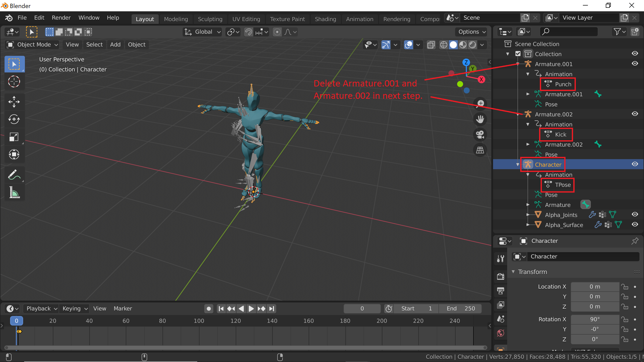Viewport: 644px width, 362px height.
Task: Open the Render menu
Action: [61, 18]
